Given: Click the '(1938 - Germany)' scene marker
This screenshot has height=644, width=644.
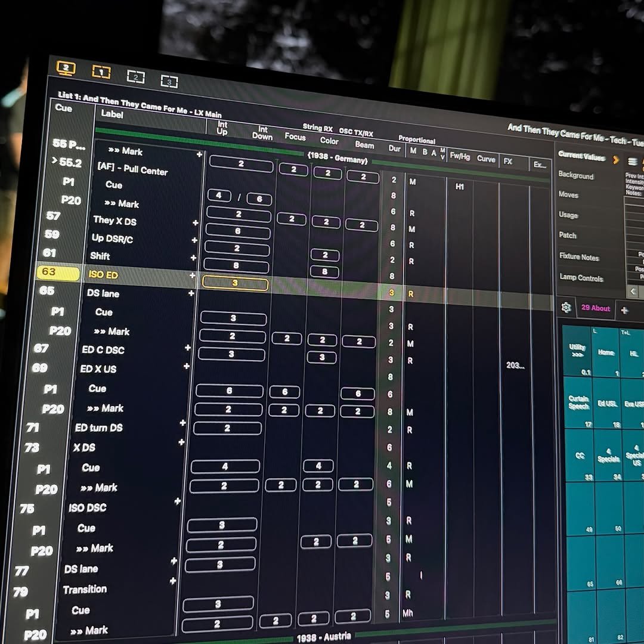Looking at the screenshot, I should [x=337, y=157].
